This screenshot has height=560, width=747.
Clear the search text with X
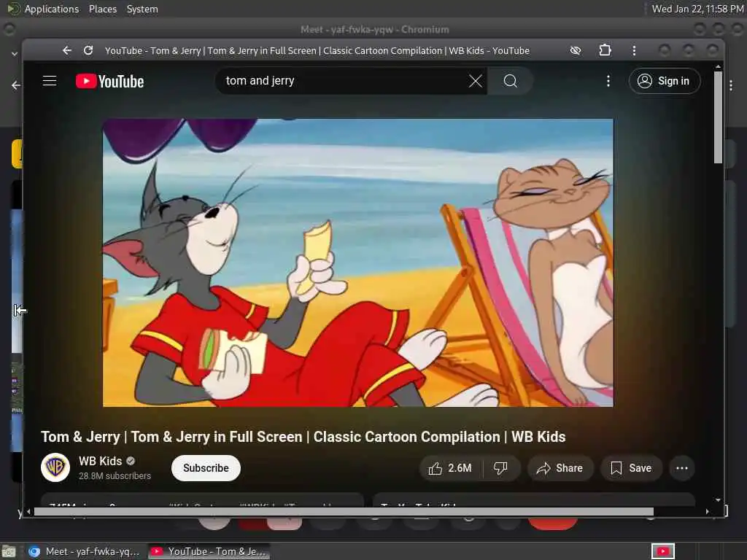pyautogui.click(x=475, y=81)
